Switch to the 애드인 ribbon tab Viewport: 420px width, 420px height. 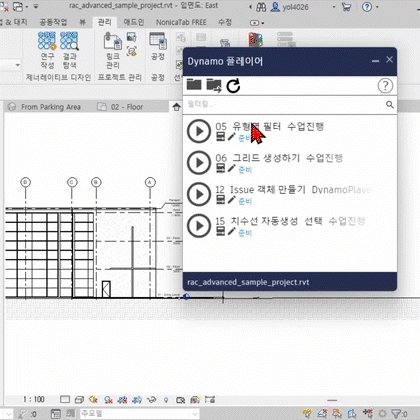coord(134,22)
